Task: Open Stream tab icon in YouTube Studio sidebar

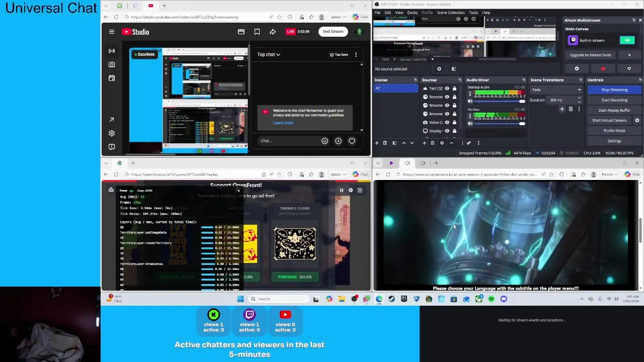Action: click(112, 51)
